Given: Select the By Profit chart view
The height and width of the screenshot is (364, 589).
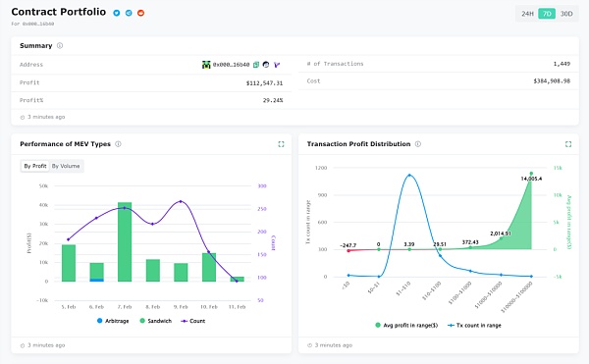Looking at the screenshot, I should click(35, 166).
